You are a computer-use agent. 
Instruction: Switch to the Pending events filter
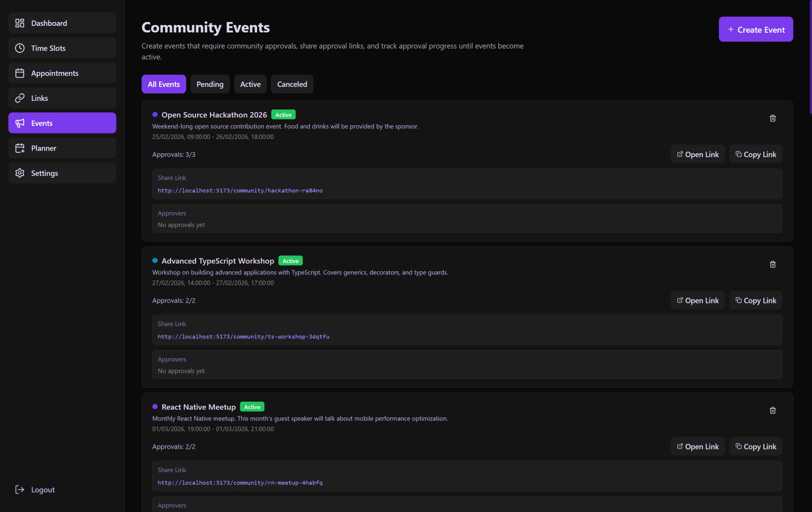210,84
